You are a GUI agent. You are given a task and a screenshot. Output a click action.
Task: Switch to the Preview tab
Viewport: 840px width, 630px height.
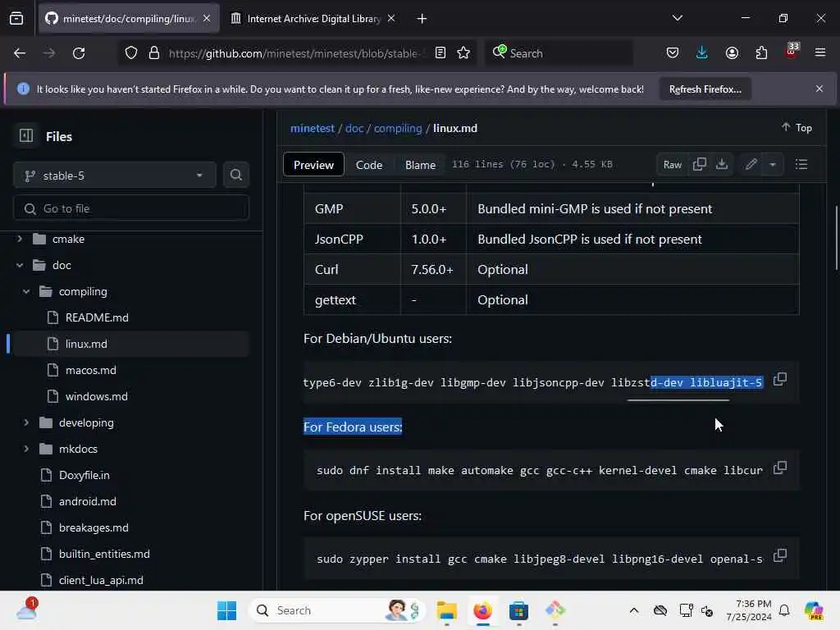pos(313,164)
